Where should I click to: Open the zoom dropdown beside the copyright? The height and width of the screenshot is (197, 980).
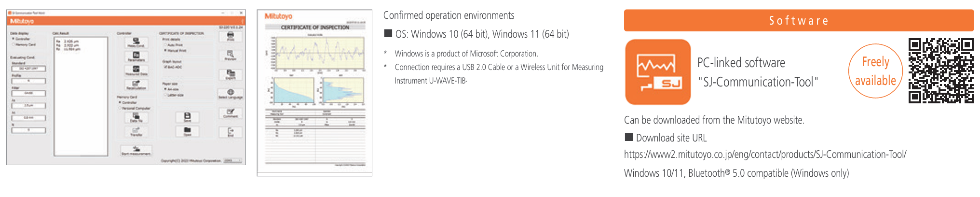pyautogui.click(x=233, y=160)
